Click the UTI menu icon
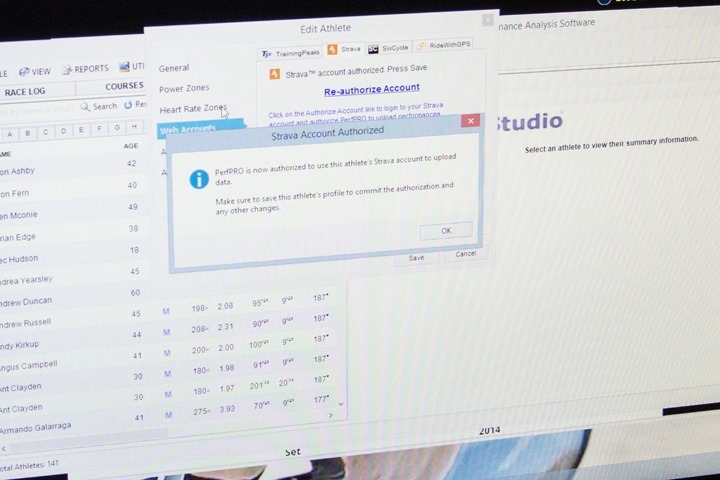 coord(124,67)
